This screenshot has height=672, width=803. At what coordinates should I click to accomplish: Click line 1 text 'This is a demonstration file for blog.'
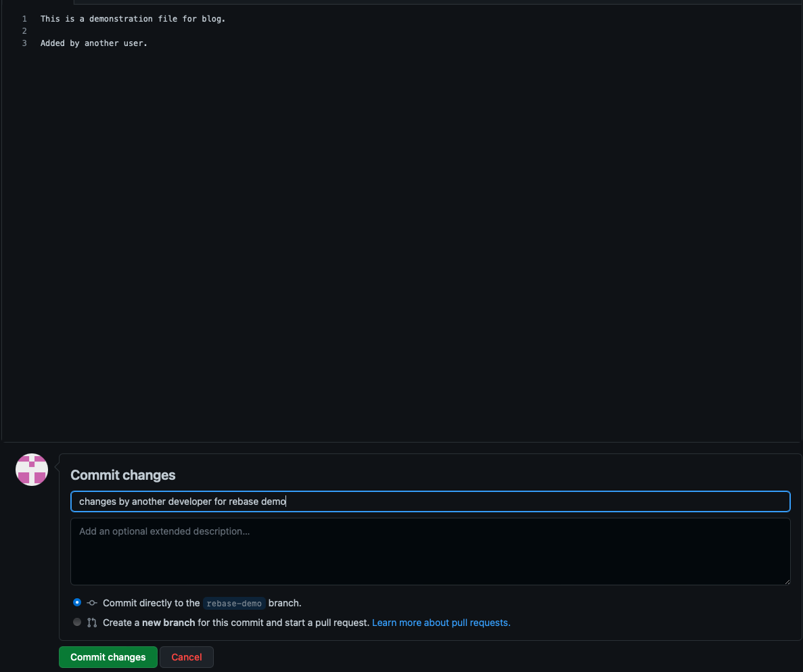click(133, 19)
